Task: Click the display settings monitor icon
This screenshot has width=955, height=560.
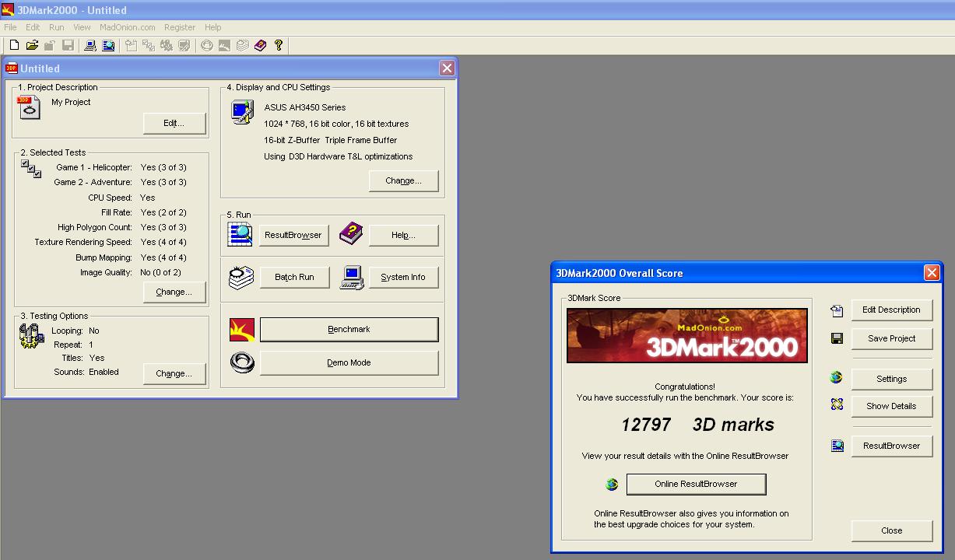Action: 242,113
